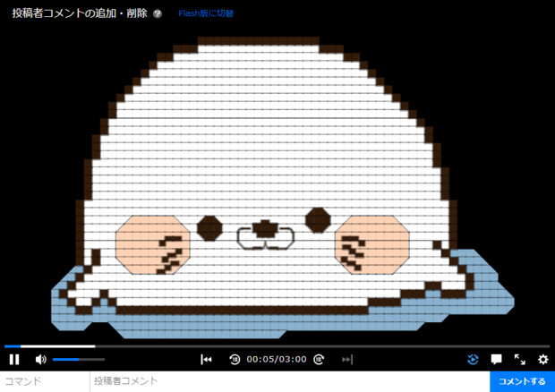Skip forward 10 seconds
Viewport: 555px width, 392px height.
click(x=319, y=360)
